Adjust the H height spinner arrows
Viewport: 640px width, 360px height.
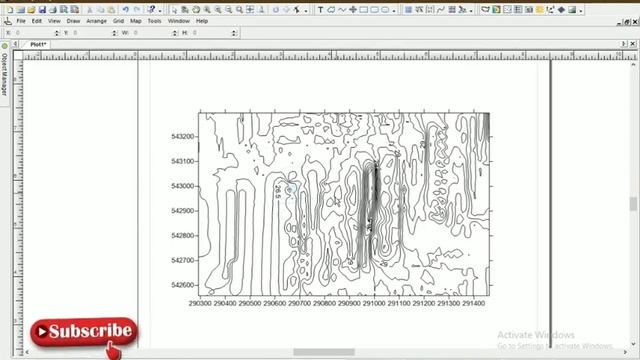[234, 33]
